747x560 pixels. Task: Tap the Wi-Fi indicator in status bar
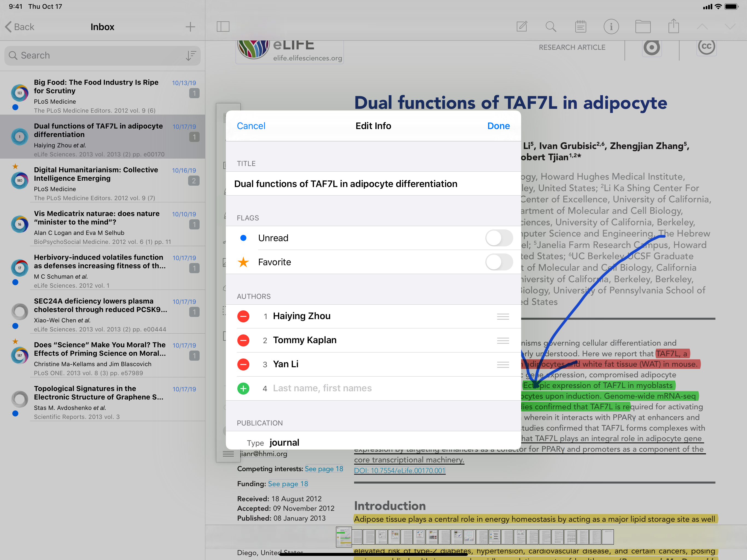[718, 6]
